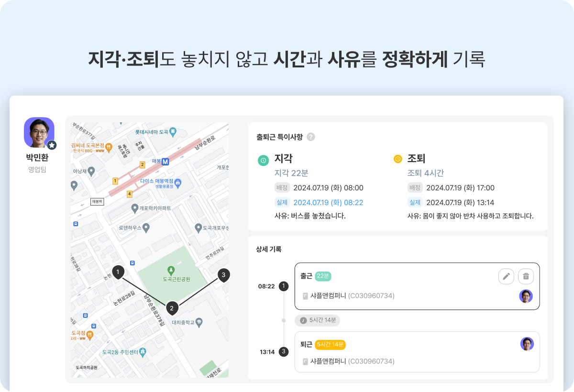The width and height of the screenshot is (574, 392).
Task: Click map marker 2 below 도곡근린공원
Action: 171,308
